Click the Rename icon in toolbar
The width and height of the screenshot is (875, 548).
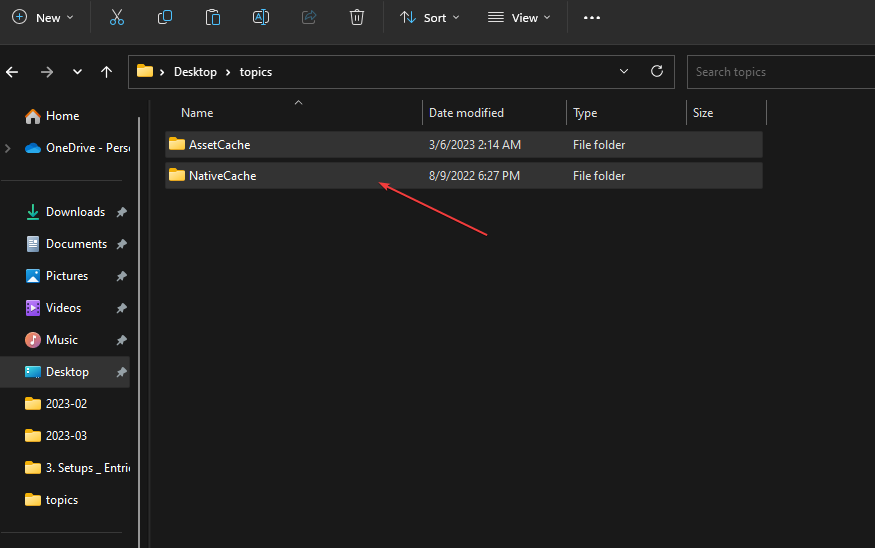(x=261, y=18)
